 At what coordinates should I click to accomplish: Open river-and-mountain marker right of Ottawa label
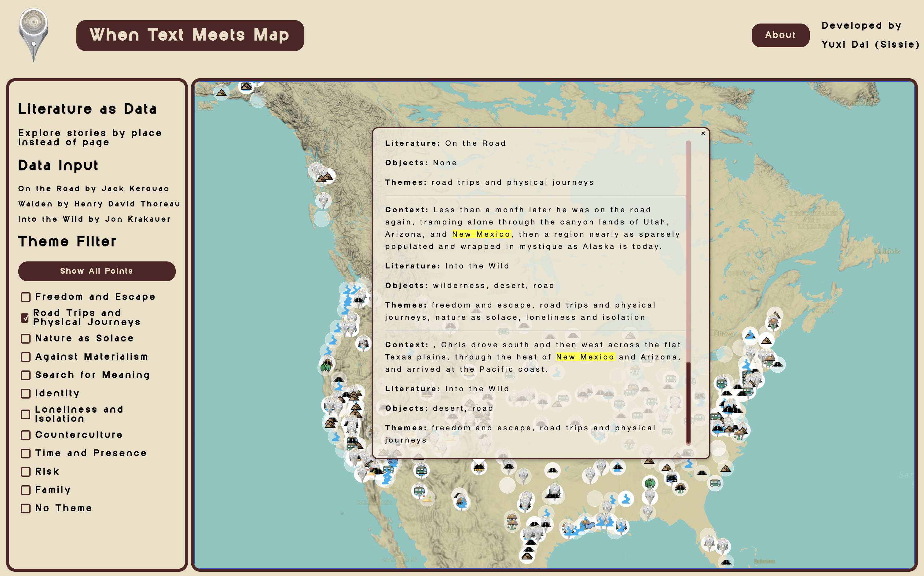point(750,335)
